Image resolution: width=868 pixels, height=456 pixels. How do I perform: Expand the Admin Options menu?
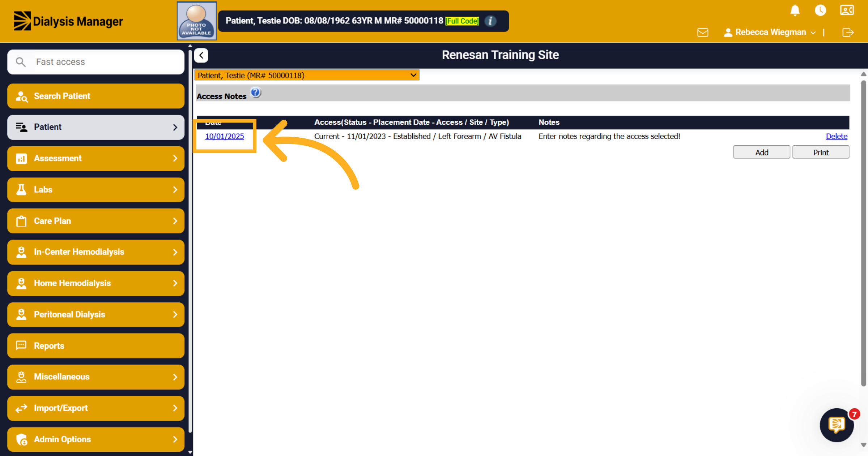96,439
